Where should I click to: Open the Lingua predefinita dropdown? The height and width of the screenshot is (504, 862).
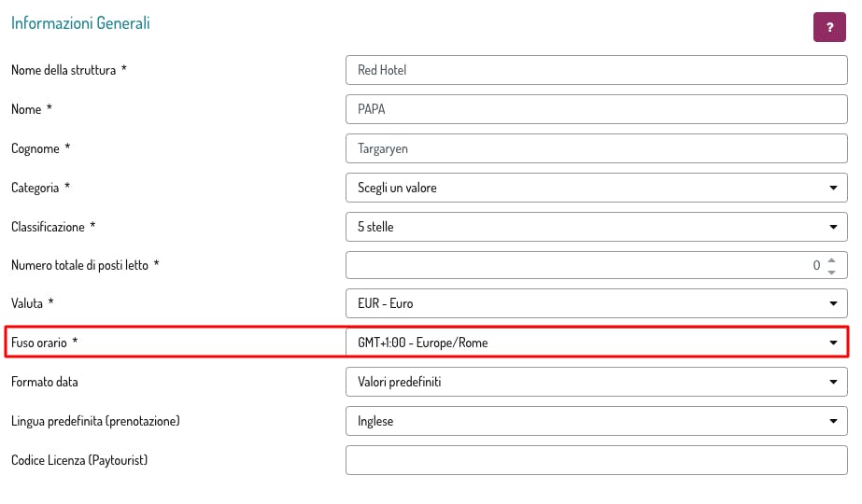coord(596,421)
